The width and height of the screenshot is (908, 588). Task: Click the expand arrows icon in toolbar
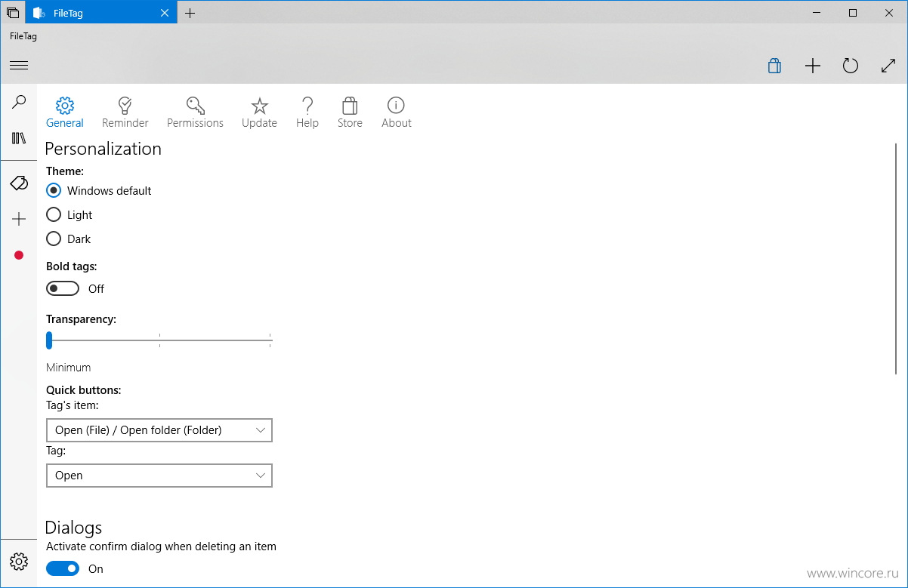pos(888,66)
